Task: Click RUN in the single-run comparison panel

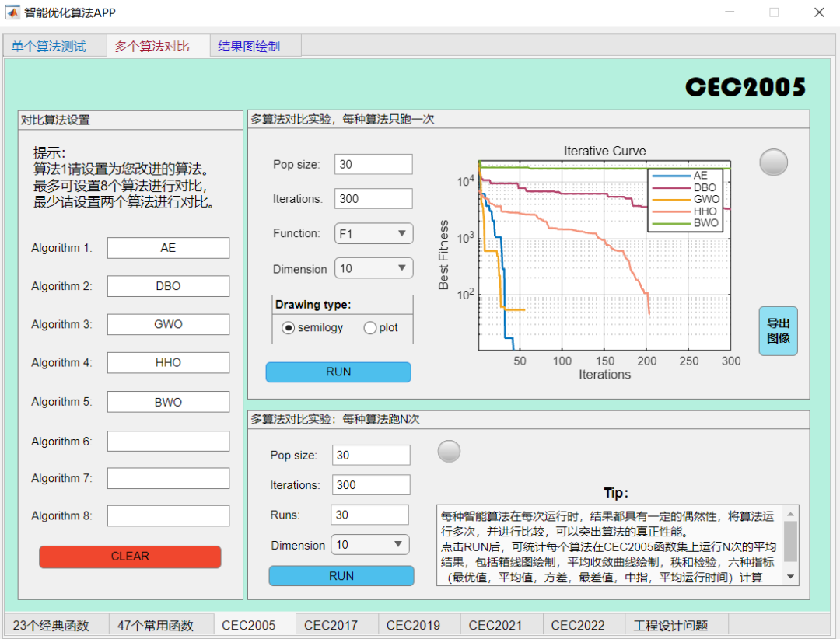Action: tap(338, 372)
